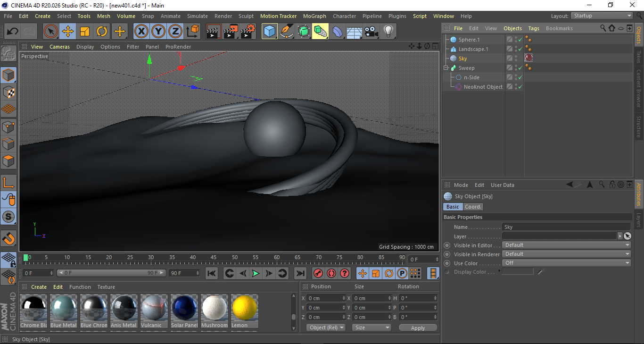The width and height of the screenshot is (644, 344).
Task: Add a Camera object
Action: coord(372,32)
